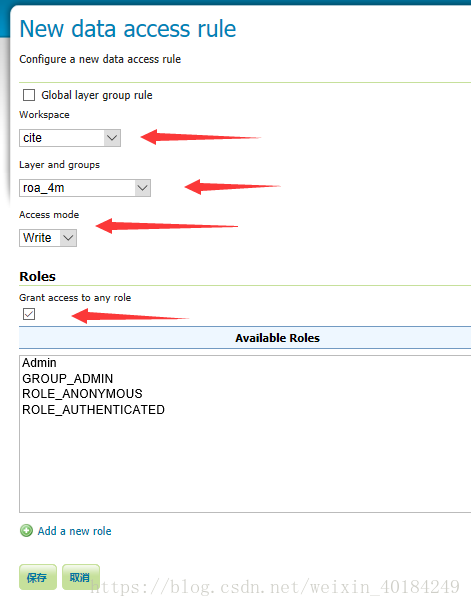471x607 pixels.
Task: Click the green plus icon for new role
Action: (x=26, y=531)
